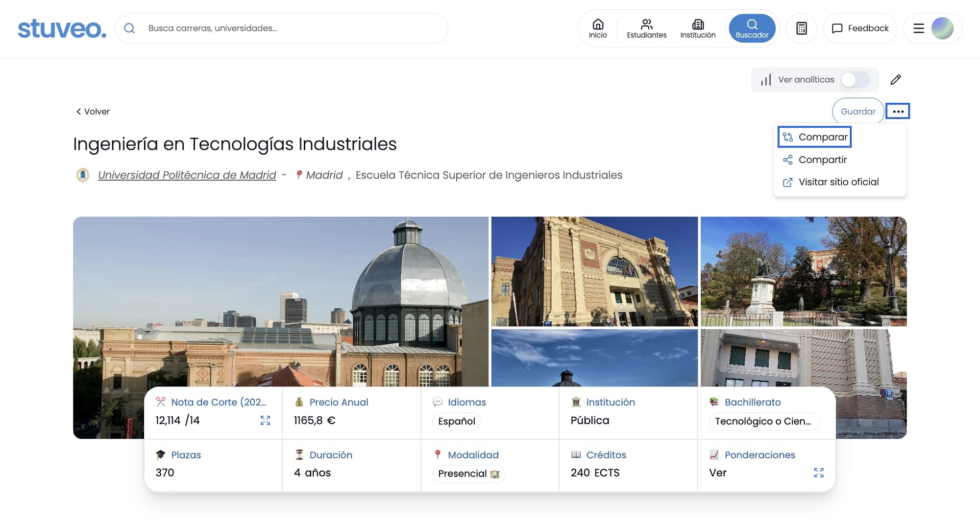Click the 'Tecnológico o Cien...' bachillerato chip

764,421
